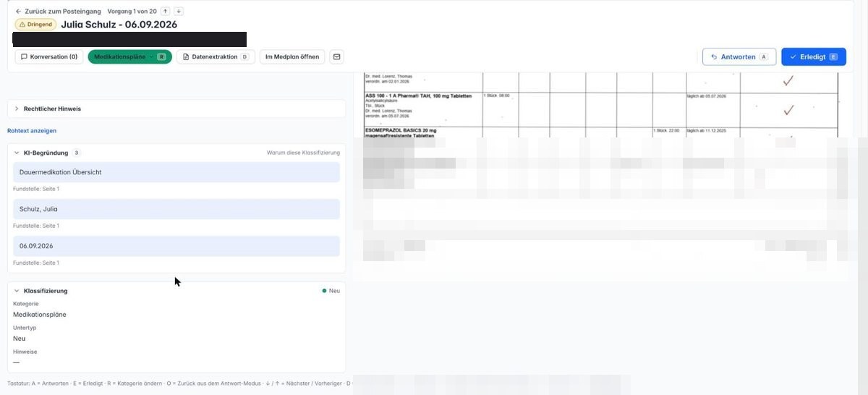Click Julia Schulz - 06.09.2026 heading

[x=119, y=25]
